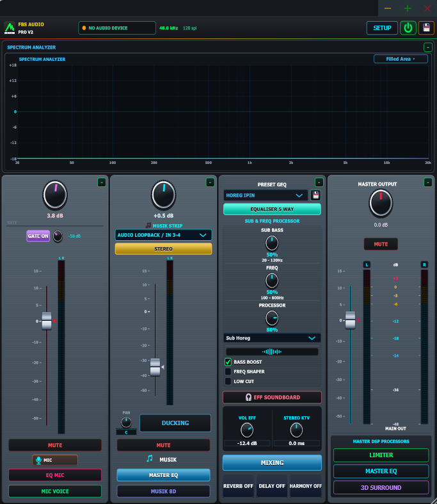Click the Master Output knob at 0.0 dB

point(381,204)
